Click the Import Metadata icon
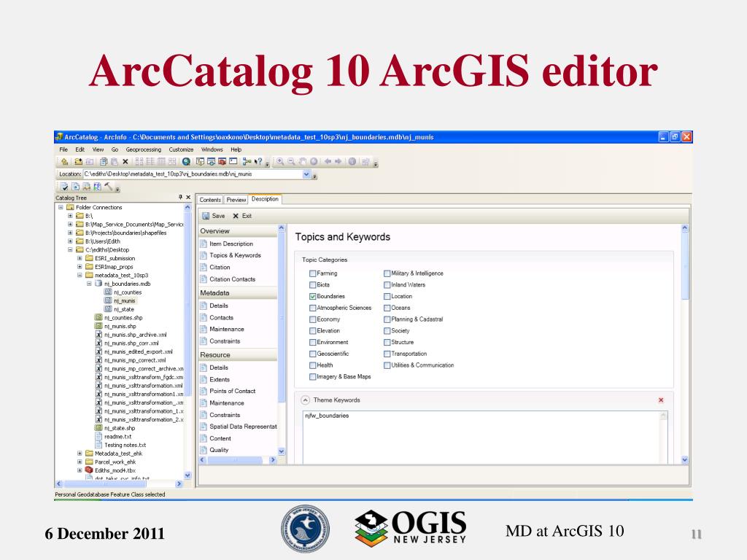Screen dimensions: 747x560 pyautogui.click(x=87, y=187)
